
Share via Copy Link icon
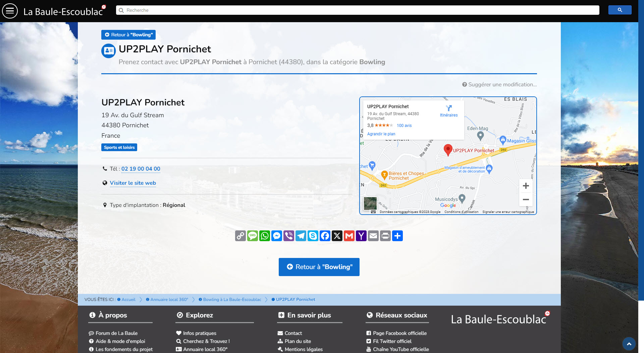click(240, 236)
